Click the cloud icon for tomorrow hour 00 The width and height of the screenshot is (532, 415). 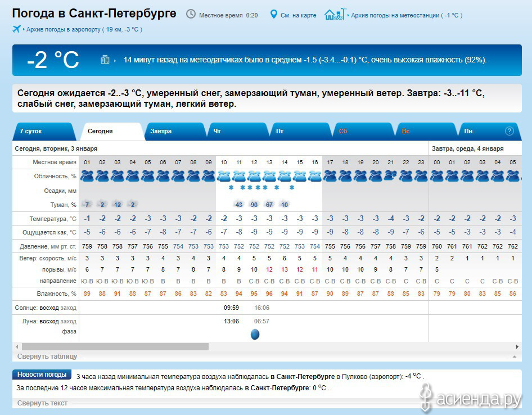(x=436, y=176)
